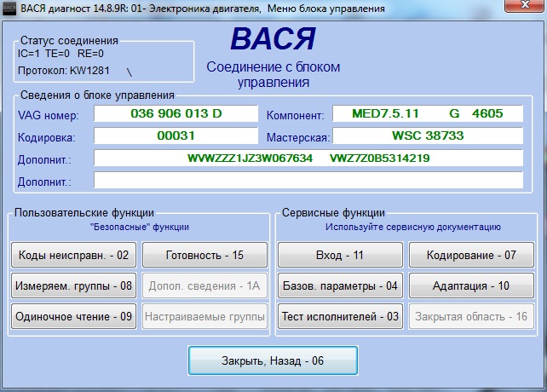Click the large 'ВАСЯ' logo heading
The width and height of the screenshot is (547, 392).
pos(273,38)
